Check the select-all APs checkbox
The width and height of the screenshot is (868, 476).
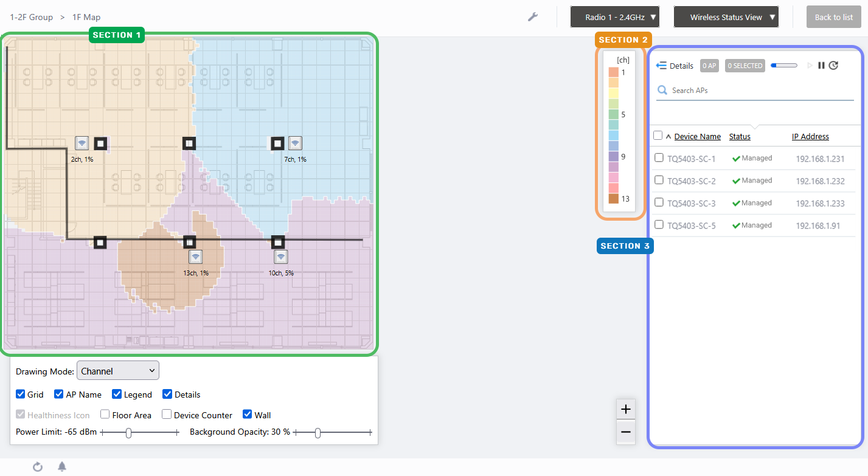coord(658,136)
